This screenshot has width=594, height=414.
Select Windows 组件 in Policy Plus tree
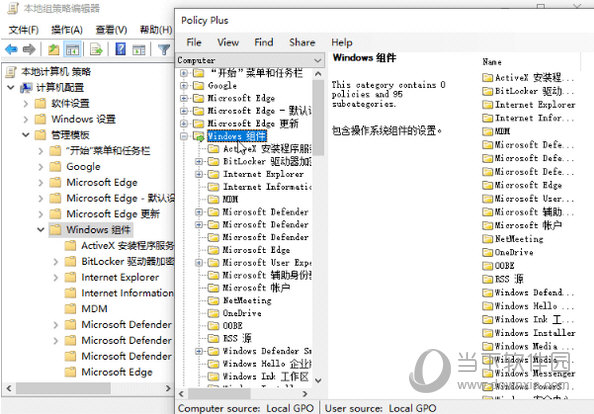[237, 136]
